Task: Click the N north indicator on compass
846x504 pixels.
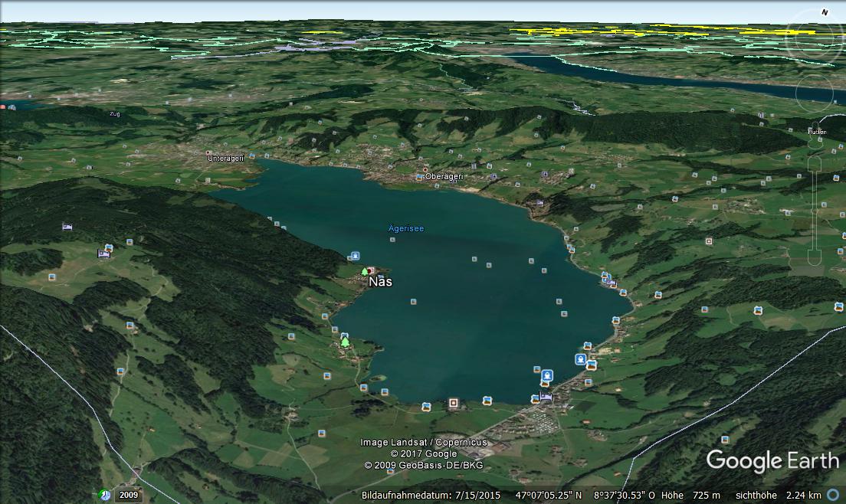Action: point(825,12)
